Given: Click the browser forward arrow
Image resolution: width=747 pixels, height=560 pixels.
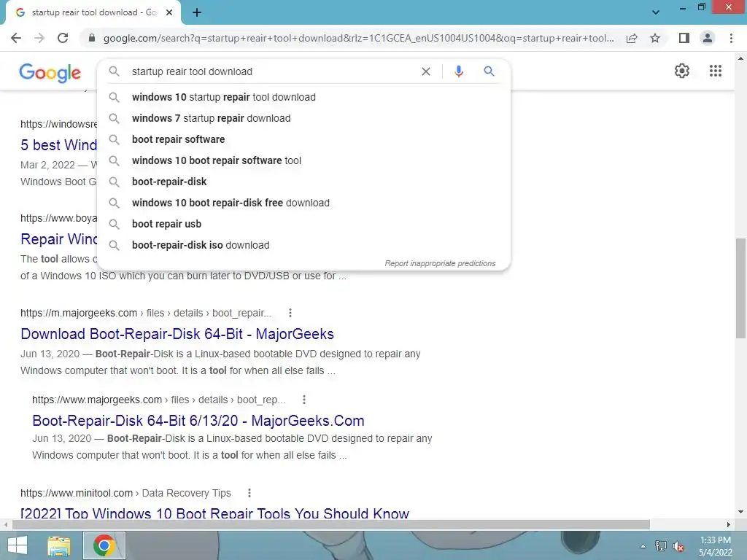Looking at the screenshot, I should point(39,38).
